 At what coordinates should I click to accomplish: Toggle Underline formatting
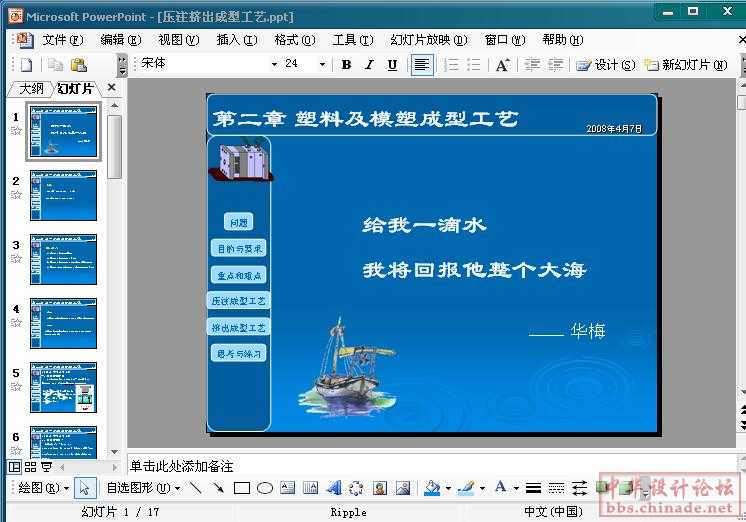coord(392,64)
